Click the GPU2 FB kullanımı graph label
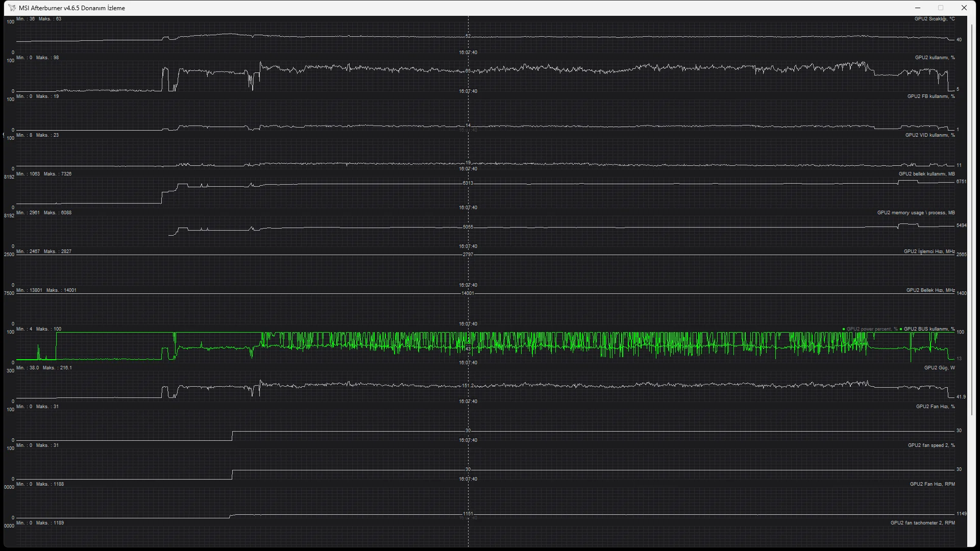 (930, 96)
